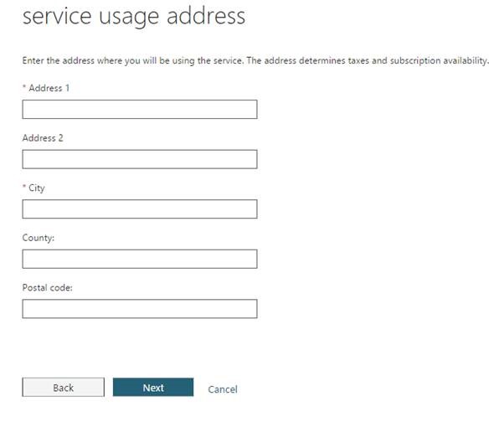Screen dimensions: 504x422
Task: Click the County: field label
Action: 39,238
